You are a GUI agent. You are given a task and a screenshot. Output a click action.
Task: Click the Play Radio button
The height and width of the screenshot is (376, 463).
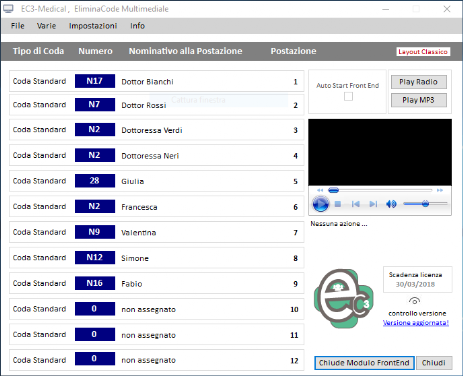tap(419, 82)
